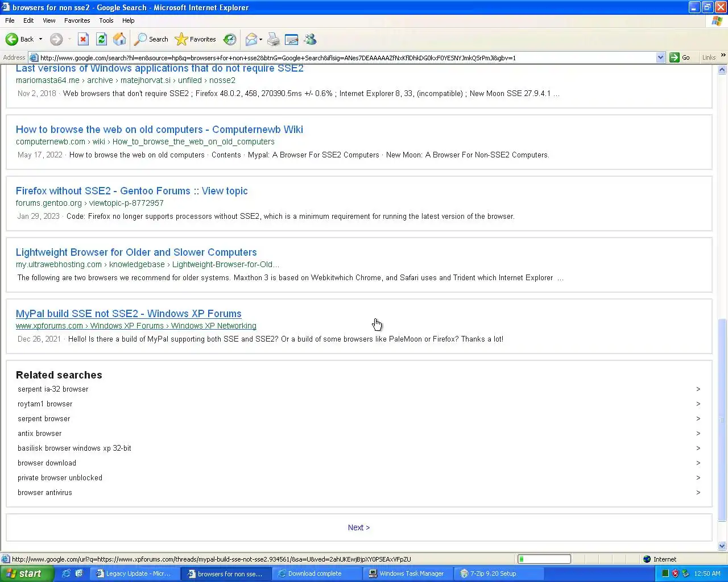Click the tray icon beside the clock
Image resolution: width=728 pixels, height=582 pixels.
[685, 573]
